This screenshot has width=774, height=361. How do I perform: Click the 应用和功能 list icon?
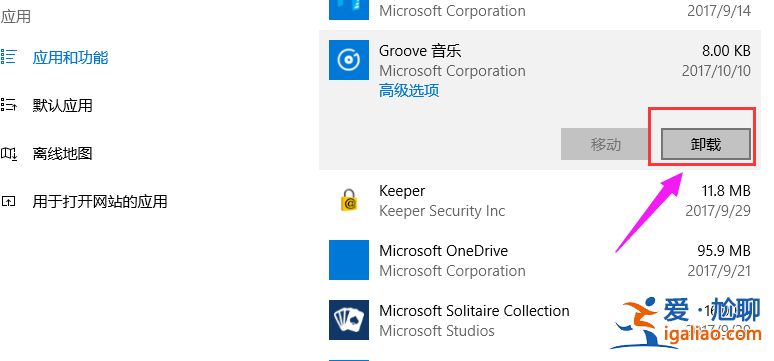(8, 57)
